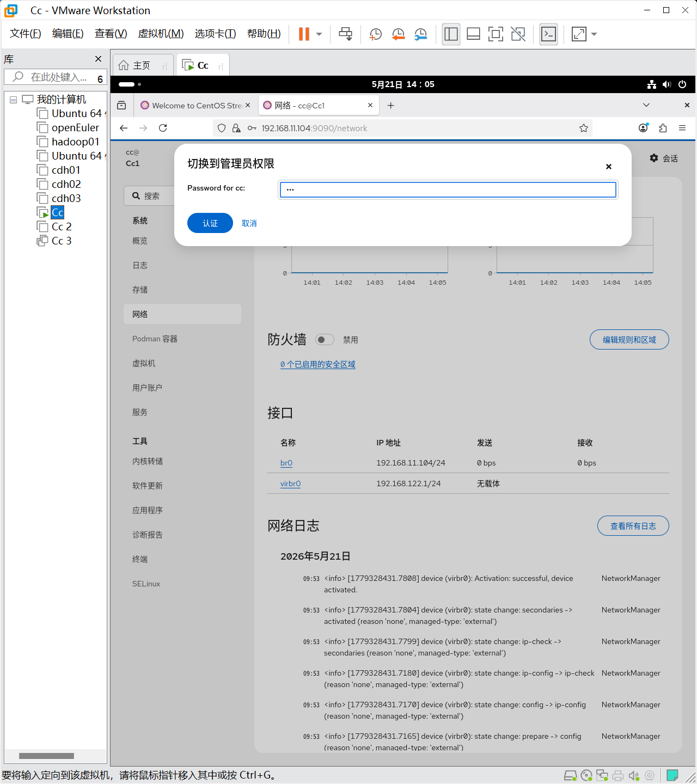
Task: Pause the virtual machine with the orange pause icon
Action: 304,34
